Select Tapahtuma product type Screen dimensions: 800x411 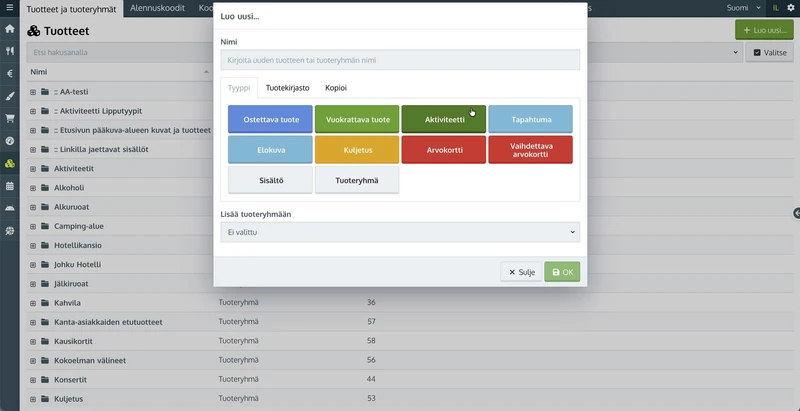click(x=531, y=119)
